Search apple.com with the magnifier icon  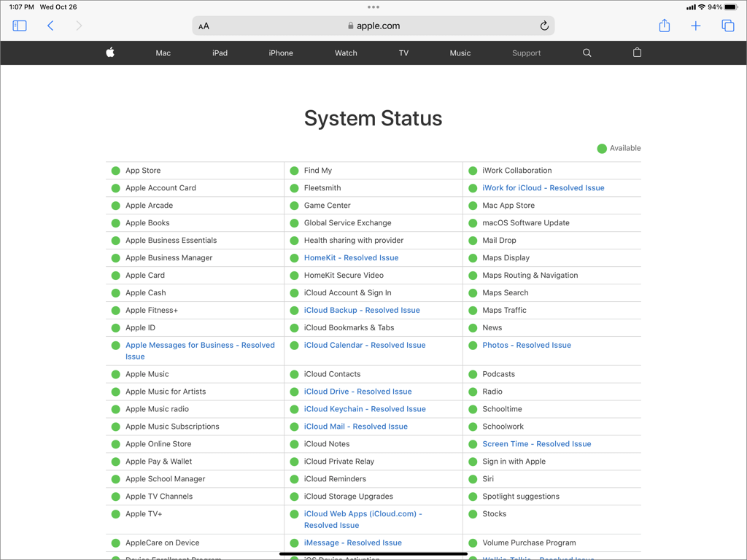pos(587,52)
